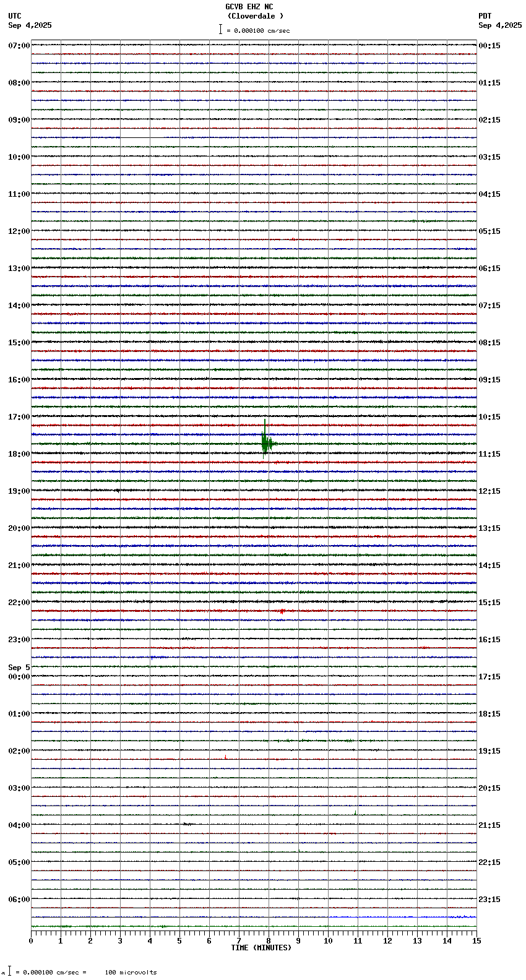Click the bottom scale note reading 100 microvolts
The width and height of the screenshot is (526, 980).
pyautogui.click(x=131, y=973)
